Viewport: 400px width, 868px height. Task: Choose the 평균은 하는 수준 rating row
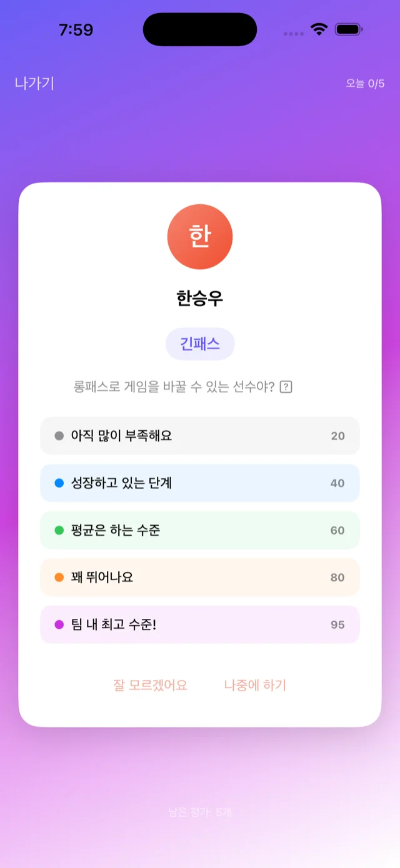[200, 530]
